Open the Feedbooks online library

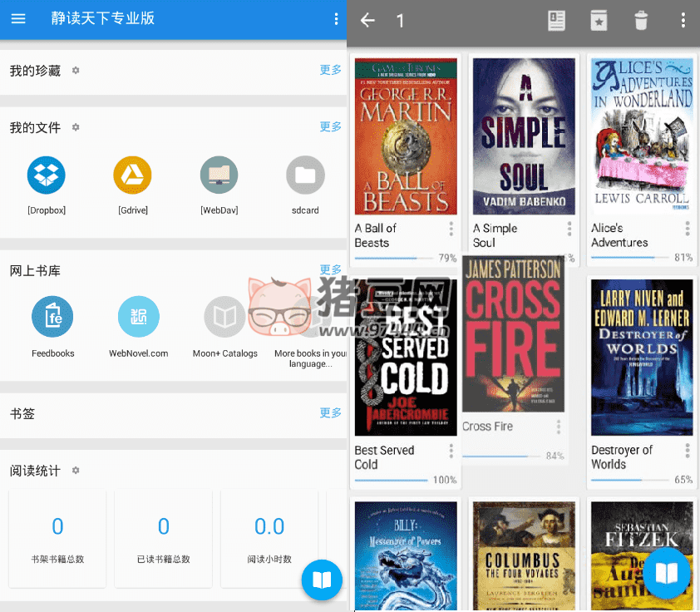pyautogui.click(x=52, y=317)
